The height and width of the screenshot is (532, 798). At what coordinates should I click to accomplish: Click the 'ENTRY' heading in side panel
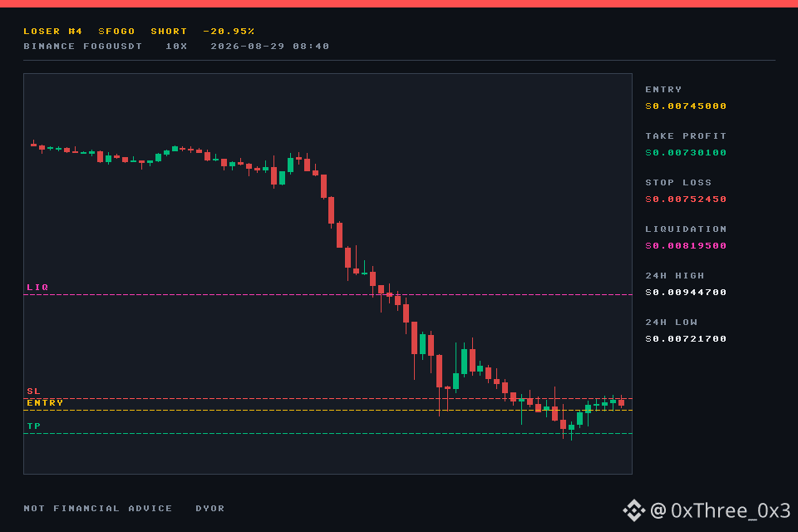[x=663, y=90]
